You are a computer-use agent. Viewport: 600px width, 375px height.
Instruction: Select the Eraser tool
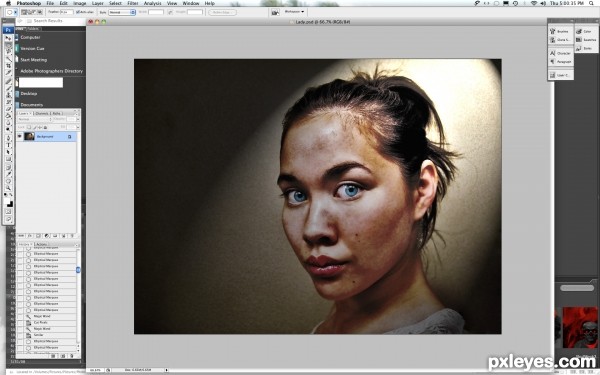point(8,109)
